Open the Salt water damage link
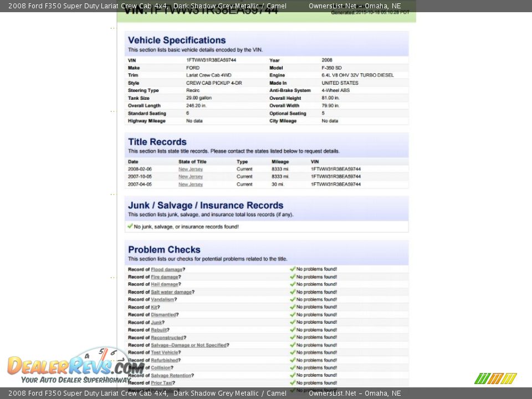 pos(171,292)
